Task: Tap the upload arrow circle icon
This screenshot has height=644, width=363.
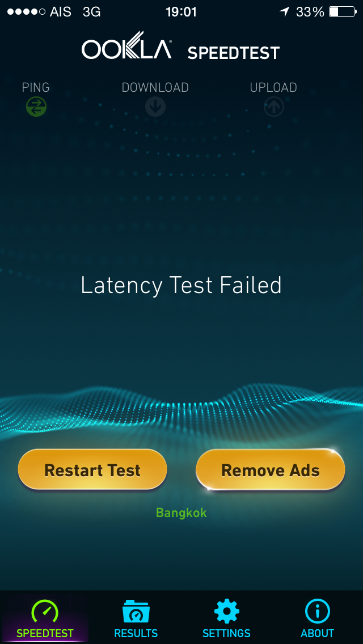Action: click(x=274, y=107)
